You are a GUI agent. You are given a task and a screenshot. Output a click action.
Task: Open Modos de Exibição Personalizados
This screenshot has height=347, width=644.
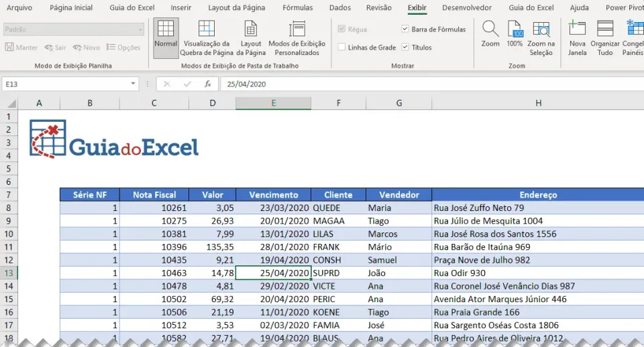pyautogui.click(x=297, y=38)
